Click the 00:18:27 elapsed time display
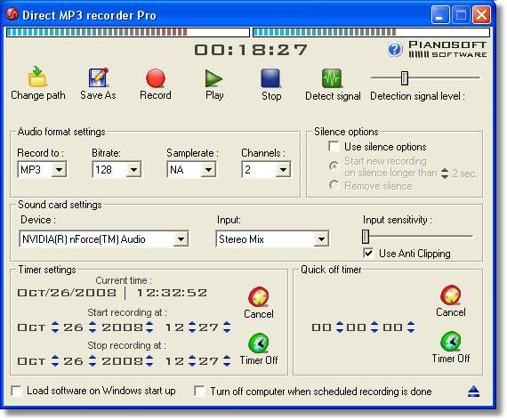This screenshot has height=420, width=507. [251, 50]
